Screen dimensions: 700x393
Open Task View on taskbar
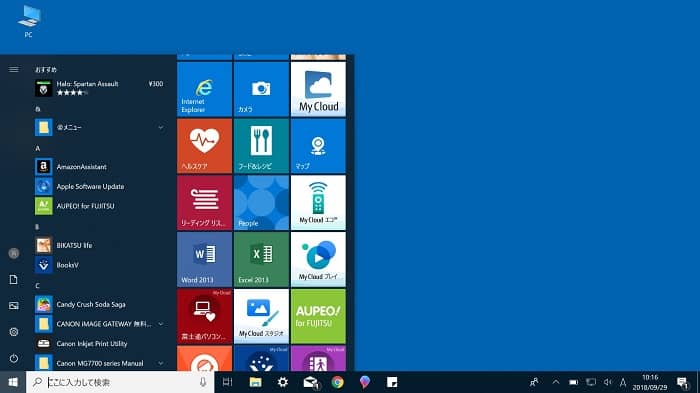(x=228, y=382)
